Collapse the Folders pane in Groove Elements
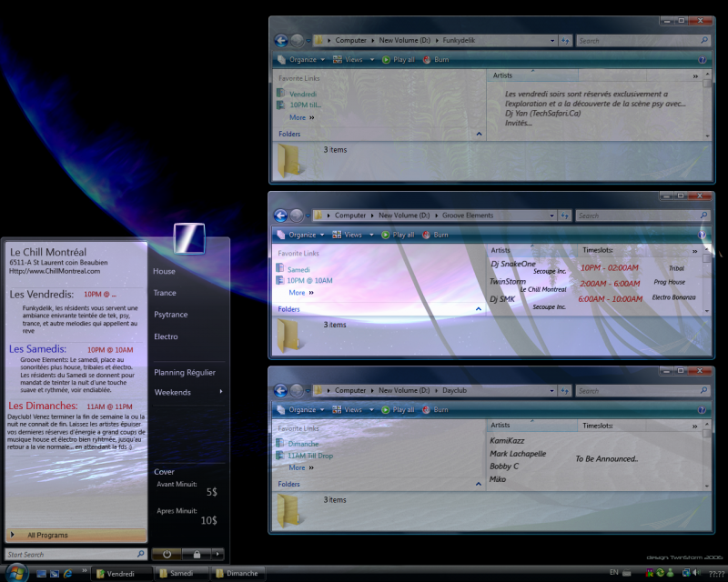This screenshot has height=582, width=728. 479,309
